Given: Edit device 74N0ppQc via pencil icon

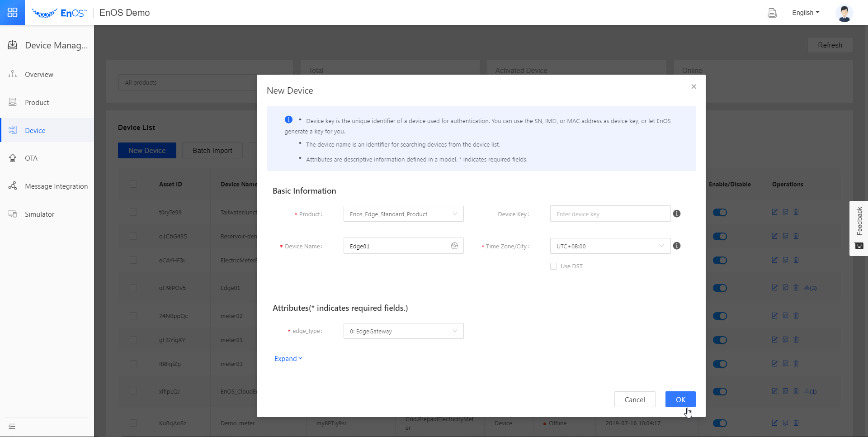Looking at the screenshot, I should point(775,316).
